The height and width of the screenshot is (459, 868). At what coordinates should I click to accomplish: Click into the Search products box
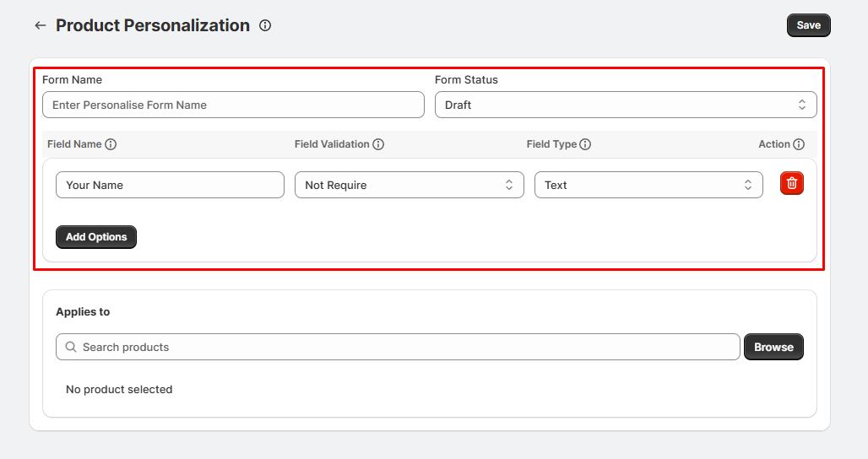[x=405, y=347]
